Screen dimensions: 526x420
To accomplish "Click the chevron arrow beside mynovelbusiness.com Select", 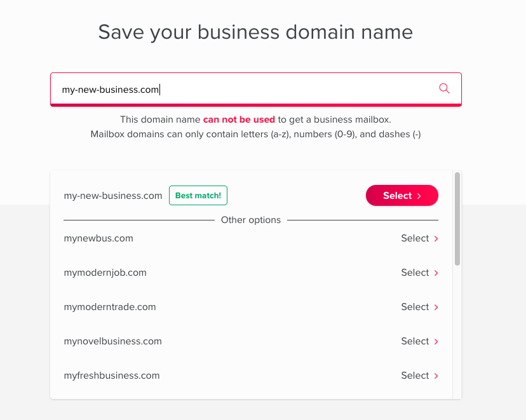I will [x=436, y=341].
